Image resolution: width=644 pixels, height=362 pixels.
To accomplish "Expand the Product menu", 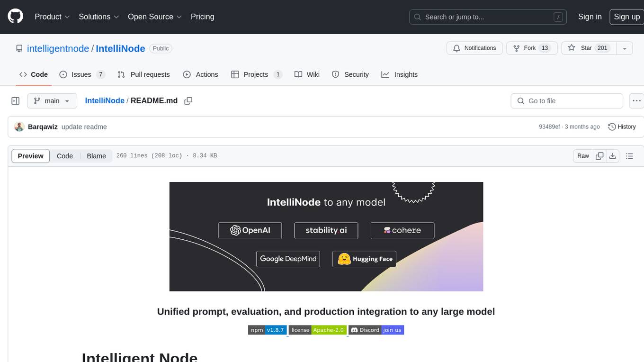I will coord(52,17).
